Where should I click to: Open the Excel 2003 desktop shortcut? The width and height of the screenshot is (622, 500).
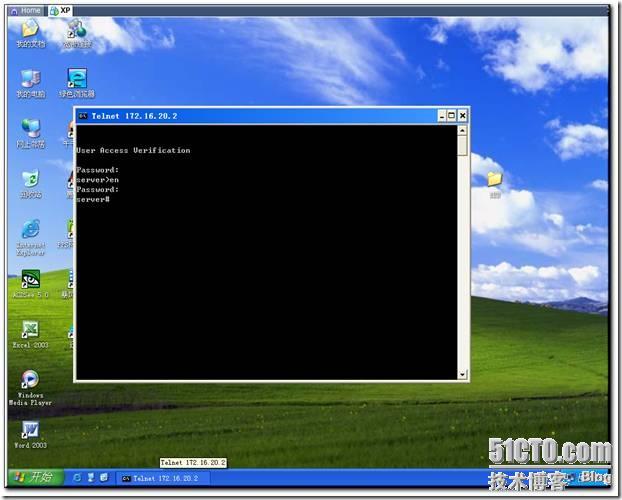(x=30, y=335)
